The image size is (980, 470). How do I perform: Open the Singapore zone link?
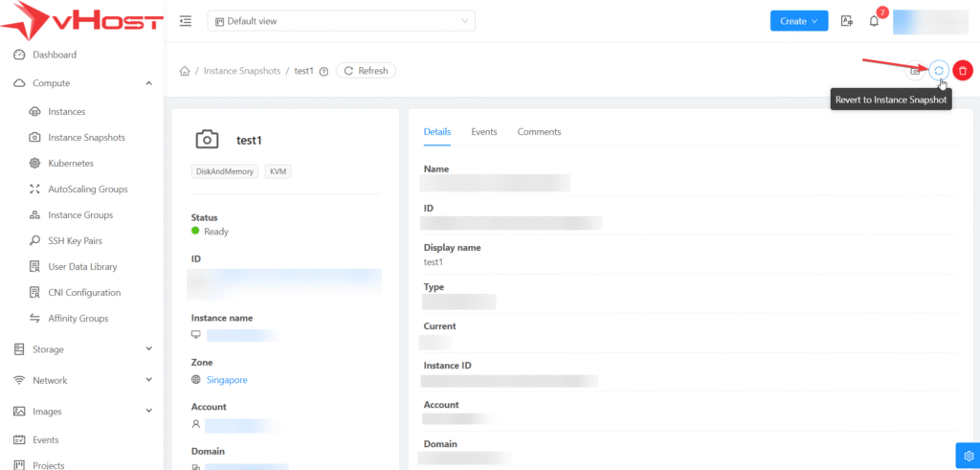coord(227,380)
